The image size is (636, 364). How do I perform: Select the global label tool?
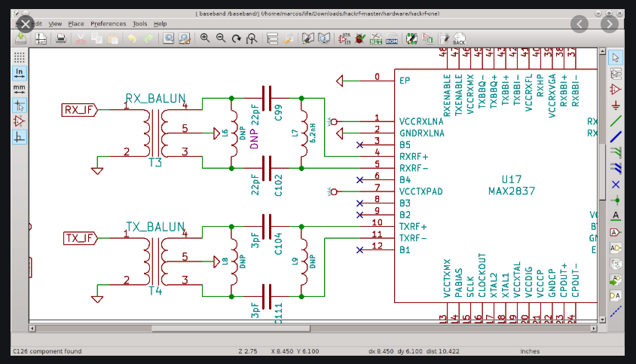(616, 232)
